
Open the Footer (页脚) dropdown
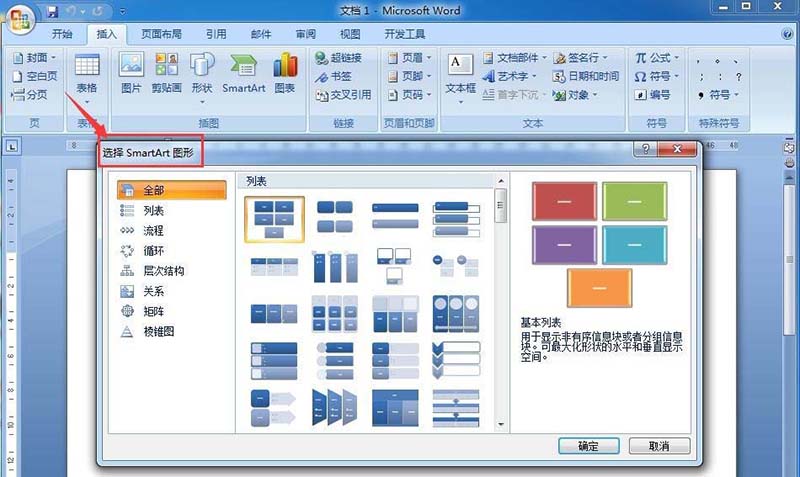409,76
